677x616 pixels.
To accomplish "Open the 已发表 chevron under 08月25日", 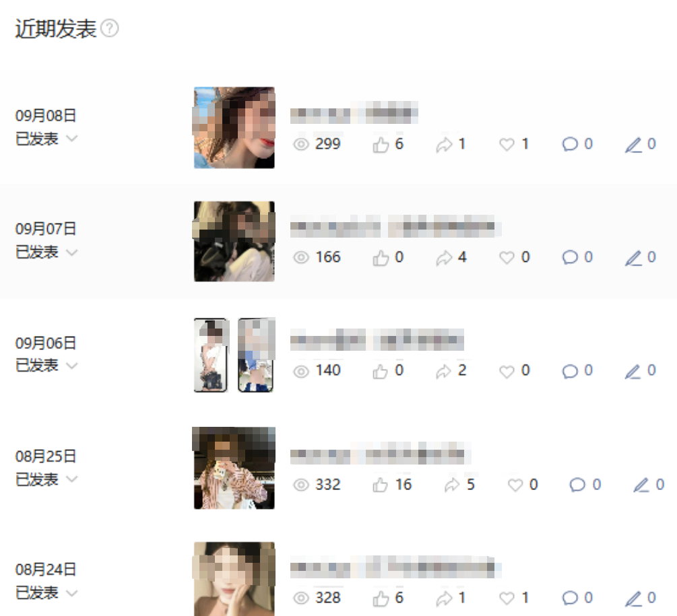I will coord(71,479).
